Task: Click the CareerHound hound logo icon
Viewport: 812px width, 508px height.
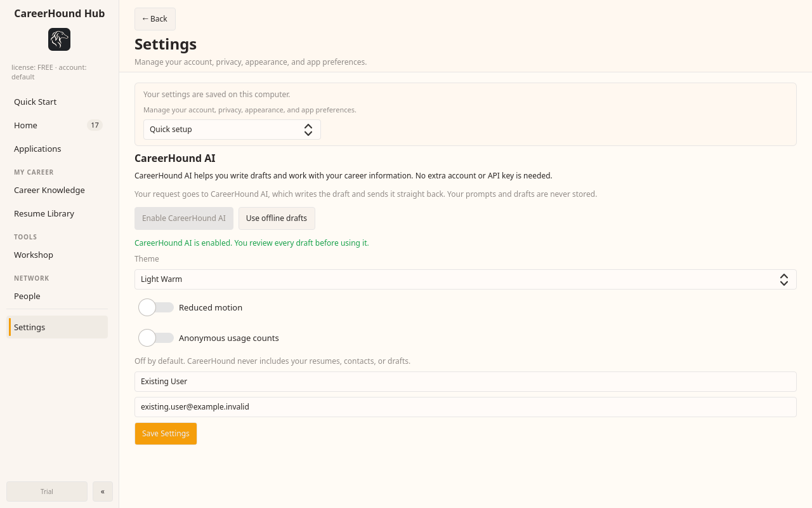Action: tap(59, 39)
